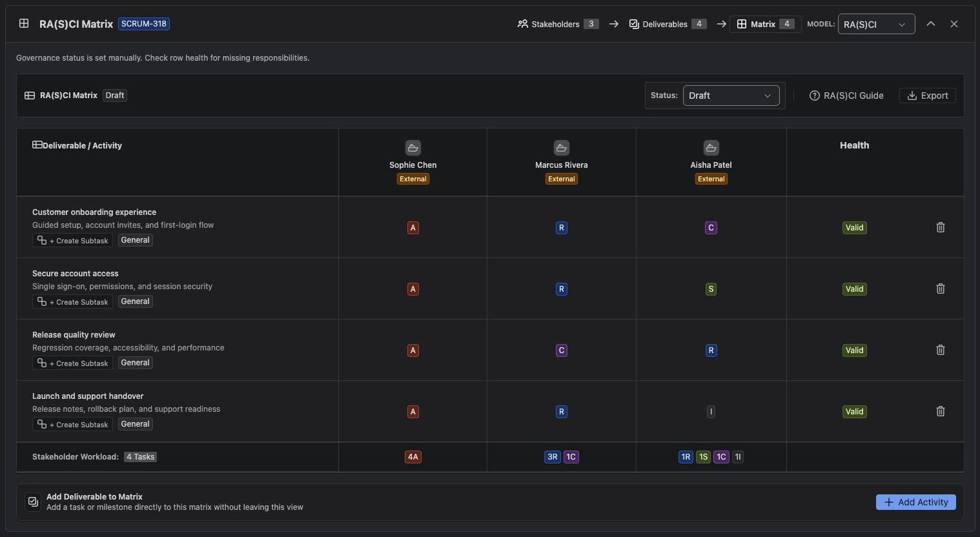Screen dimensions: 980x537
Task: Select the Matrix step tab
Action: pos(765,24)
